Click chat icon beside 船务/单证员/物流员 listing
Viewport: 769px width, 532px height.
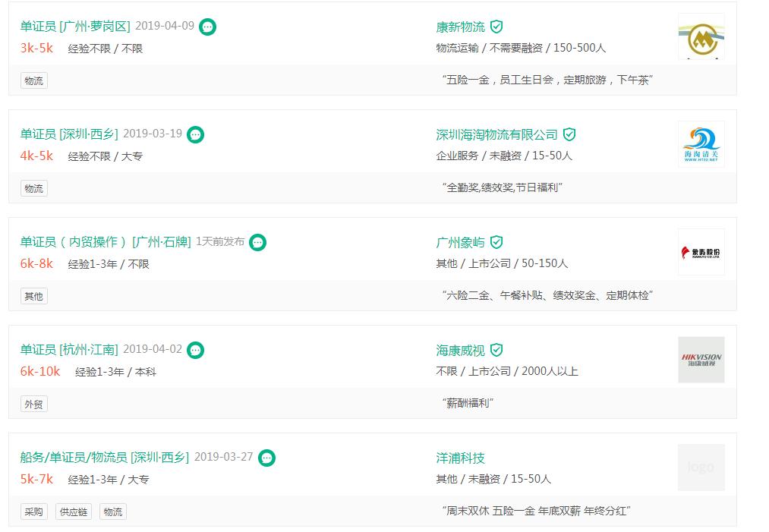[266, 458]
